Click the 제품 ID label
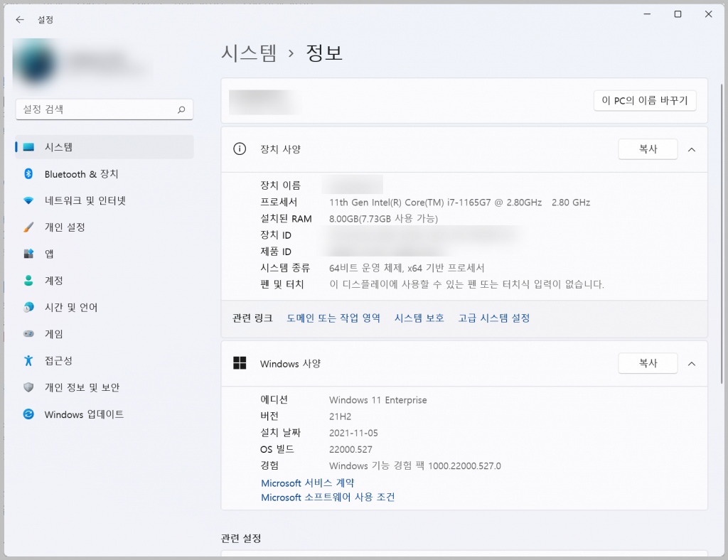This screenshot has height=560, width=728. tap(276, 252)
